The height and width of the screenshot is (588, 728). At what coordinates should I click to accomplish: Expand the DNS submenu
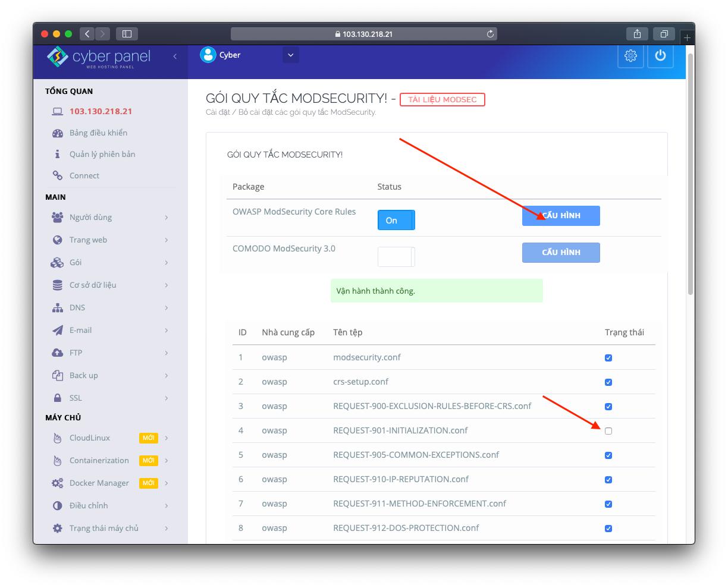click(167, 308)
